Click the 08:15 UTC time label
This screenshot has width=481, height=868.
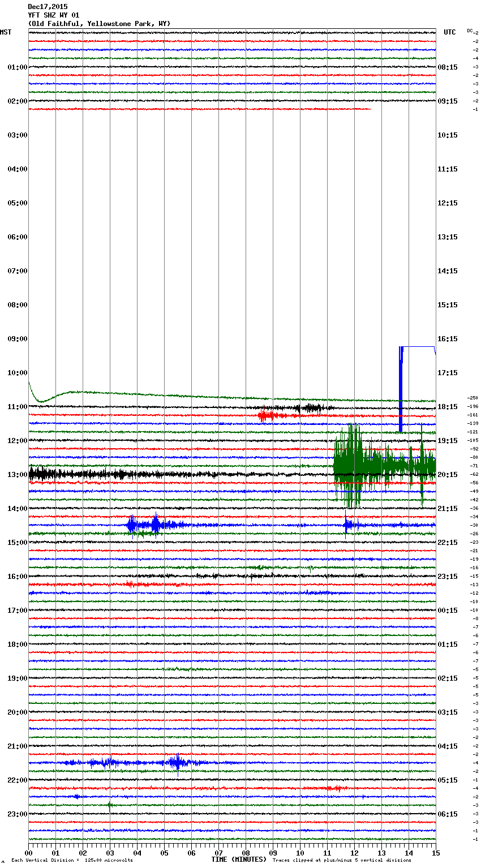[448, 67]
